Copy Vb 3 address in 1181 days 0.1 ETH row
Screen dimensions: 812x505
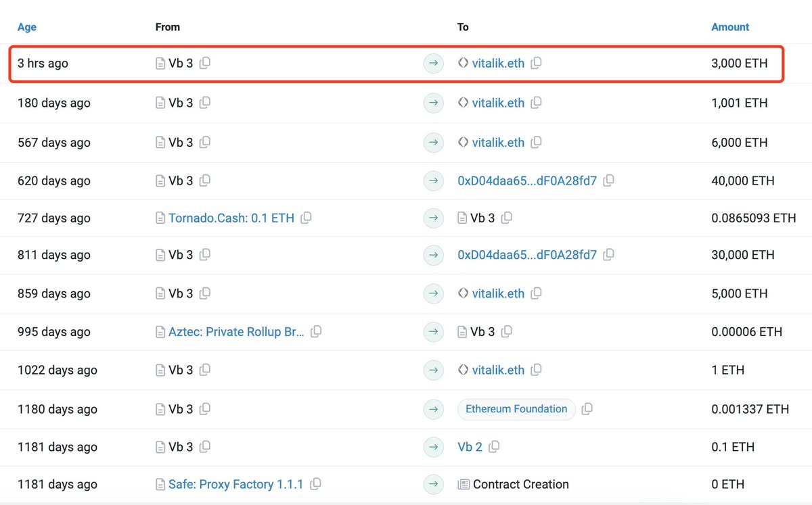[205, 447]
